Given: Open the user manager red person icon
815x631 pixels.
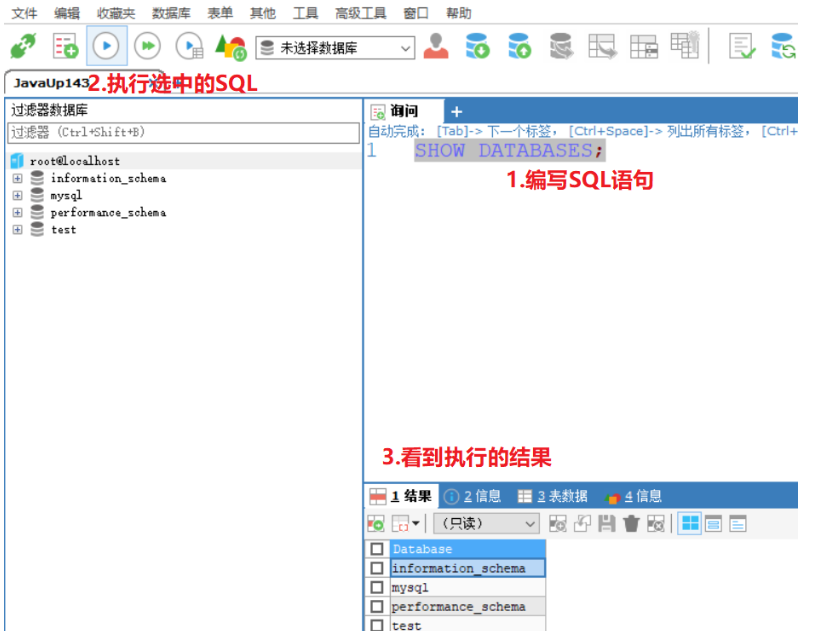Looking at the screenshot, I should (x=436, y=47).
